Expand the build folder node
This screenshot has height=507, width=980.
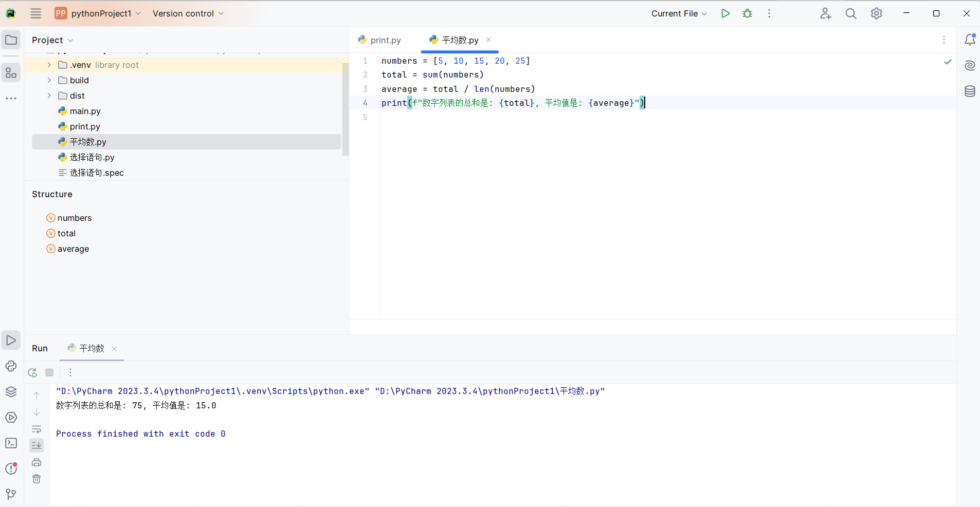pyautogui.click(x=49, y=80)
